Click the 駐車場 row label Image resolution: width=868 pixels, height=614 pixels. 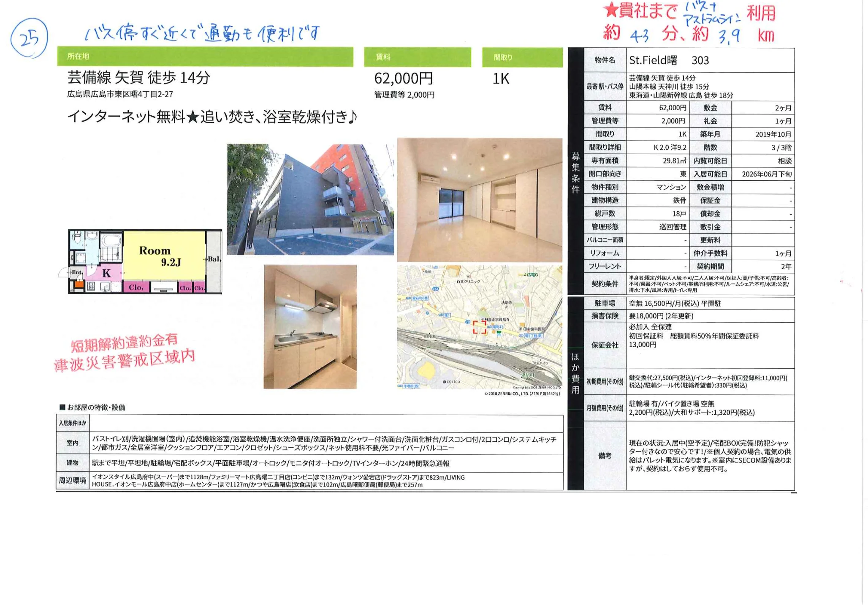pos(605,303)
